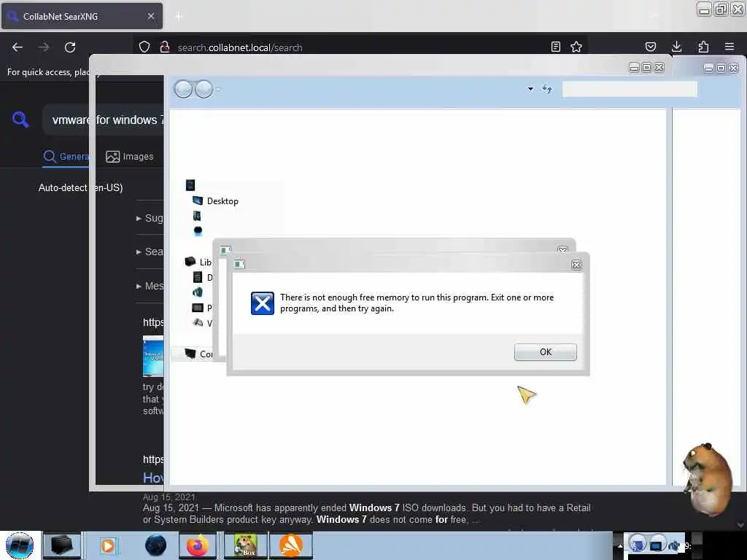Screen dimensions: 747x560
Task: Click the documents icon under Lib
Action: [x=198, y=277]
